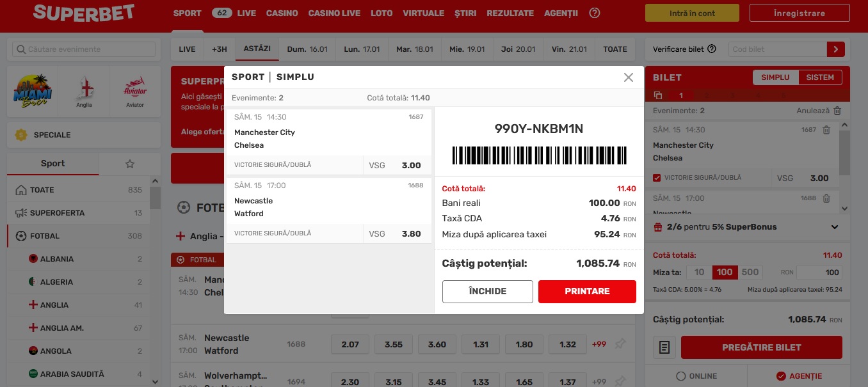The image size is (868, 387).
Task: Click the SUPEROFERTA megaphone icon
Action: (x=20, y=213)
